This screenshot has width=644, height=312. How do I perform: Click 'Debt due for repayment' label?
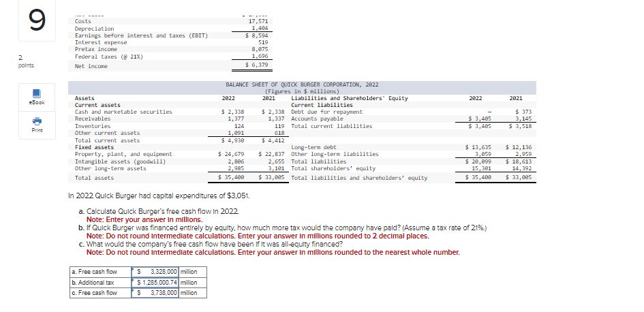click(327, 112)
